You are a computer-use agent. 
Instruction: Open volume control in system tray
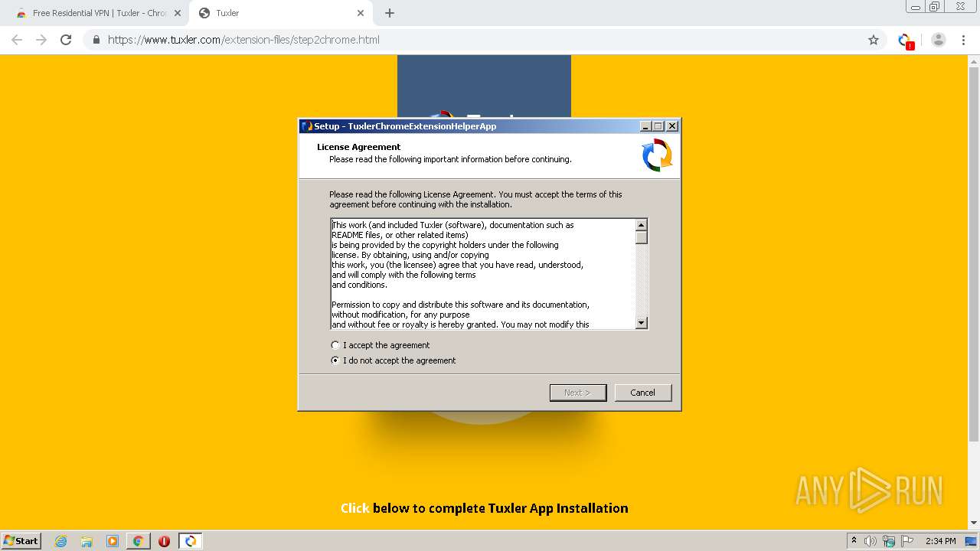(871, 541)
